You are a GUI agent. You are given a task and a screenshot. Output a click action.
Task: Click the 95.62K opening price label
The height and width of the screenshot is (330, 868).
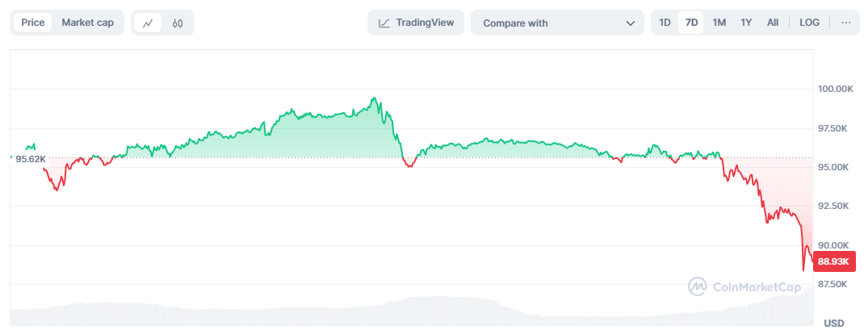(31, 159)
